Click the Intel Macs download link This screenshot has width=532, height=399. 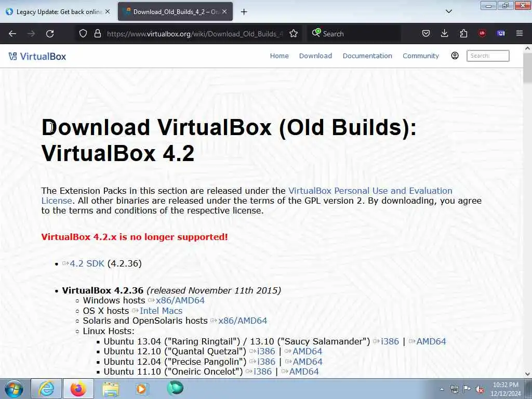point(161,311)
